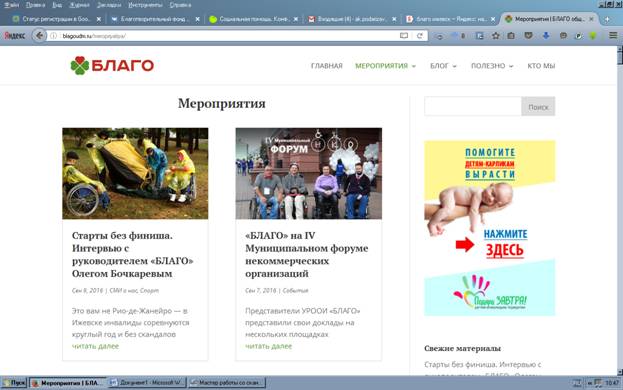Image resolution: width=623 pixels, height=390 pixels.
Task: Open the Журнал menu
Action: coord(79,5)
